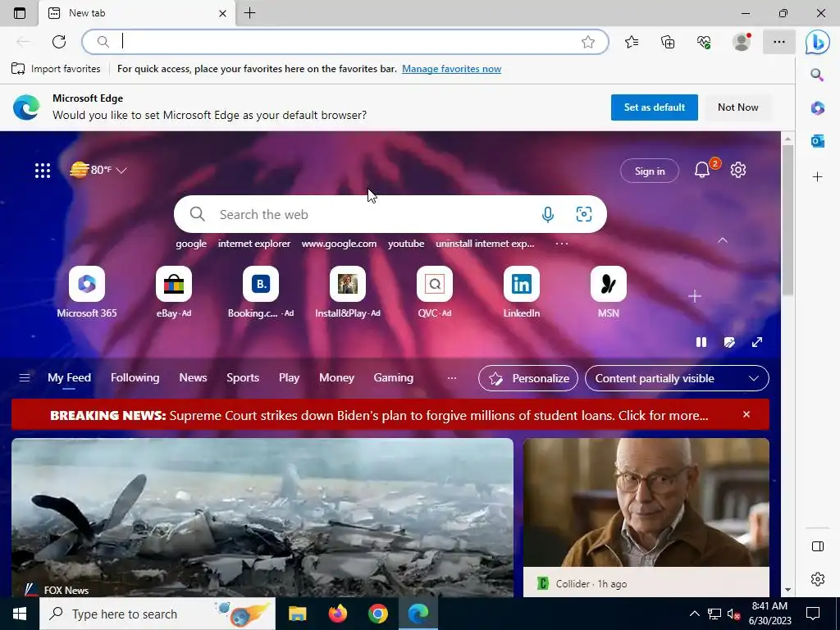The image size is (840, 630).
Task: Open the feed hamburger menu
Action: tap(24, 378)
